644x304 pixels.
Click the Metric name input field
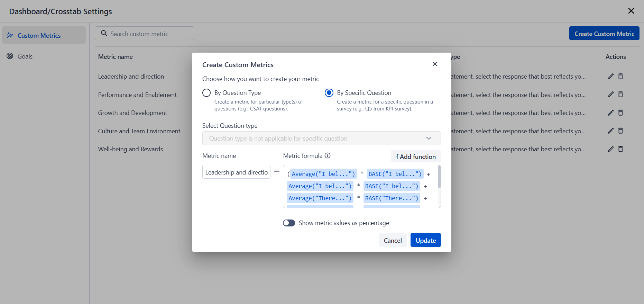236,172
